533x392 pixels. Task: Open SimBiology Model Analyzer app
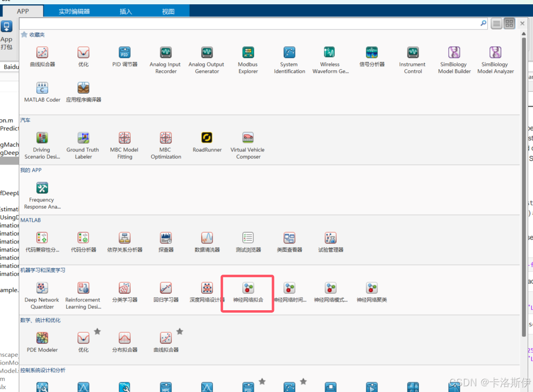pos(495,60)
